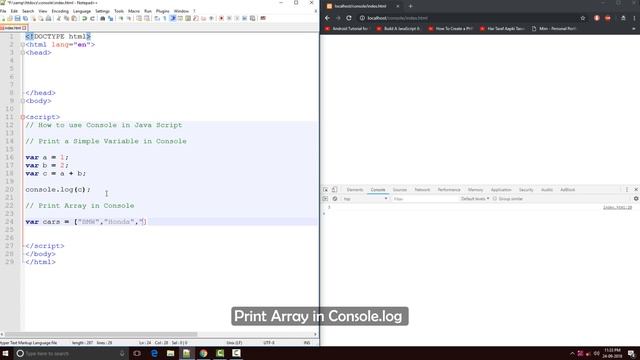
Task: Collapse the head tag fold marker
Action: coord(23,53)
